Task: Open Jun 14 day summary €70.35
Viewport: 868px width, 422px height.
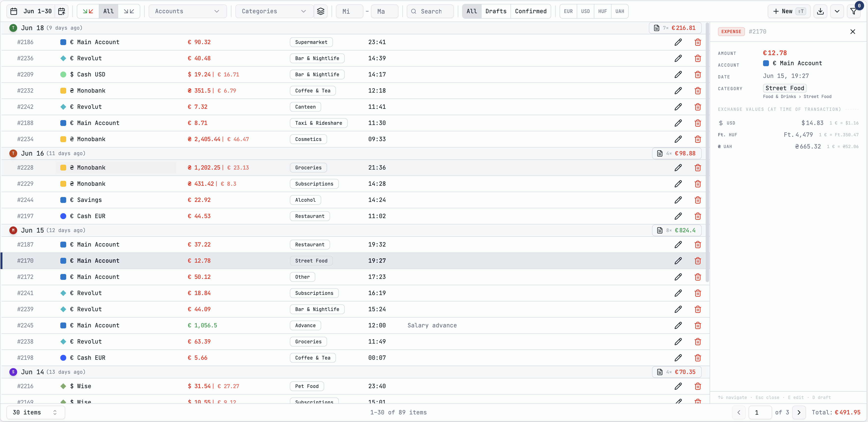Action: (677, 372)
